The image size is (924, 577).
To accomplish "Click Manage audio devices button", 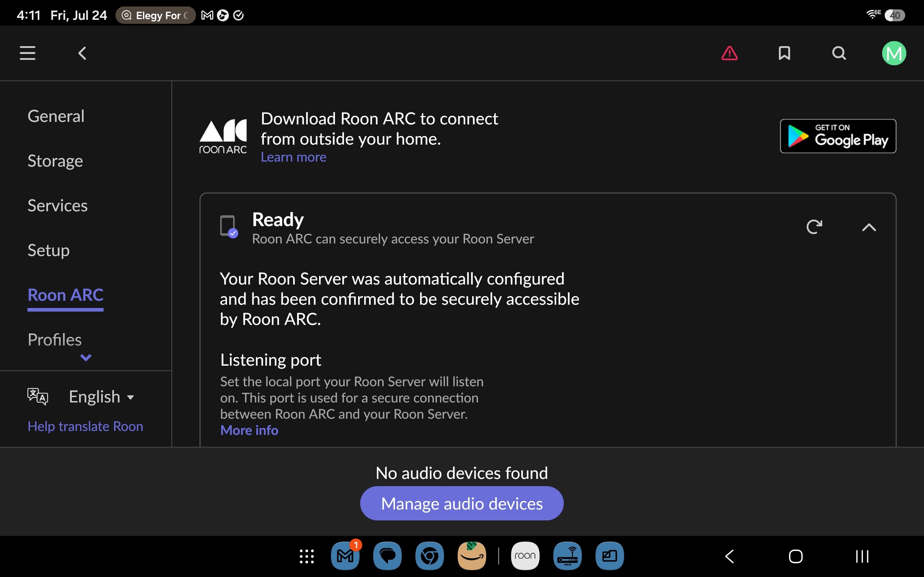I will click(x=462, y=503).
